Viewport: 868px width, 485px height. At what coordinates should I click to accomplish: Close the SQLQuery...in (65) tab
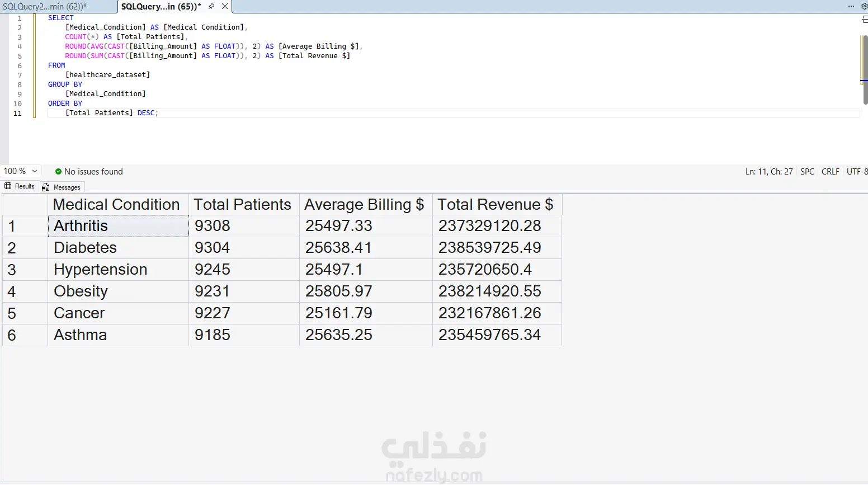click(225, 6)
